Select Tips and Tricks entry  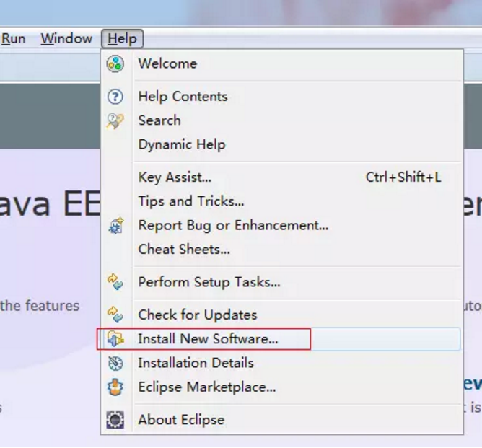pos(281,201)
